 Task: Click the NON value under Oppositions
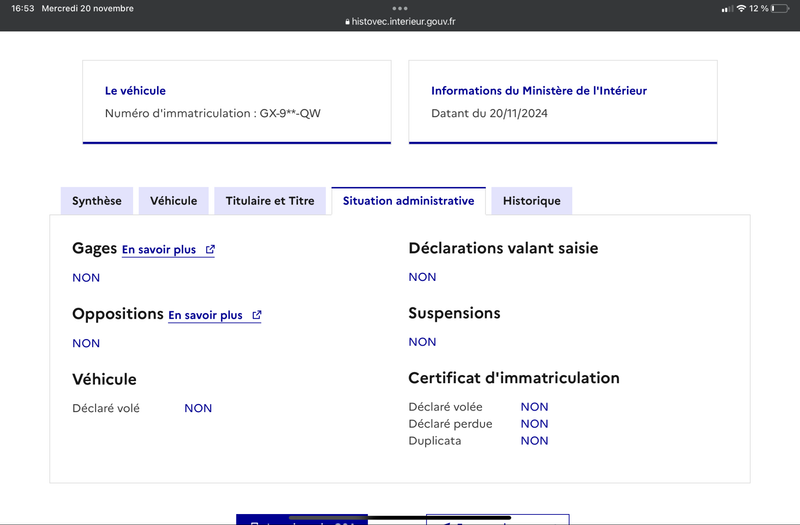86,343
